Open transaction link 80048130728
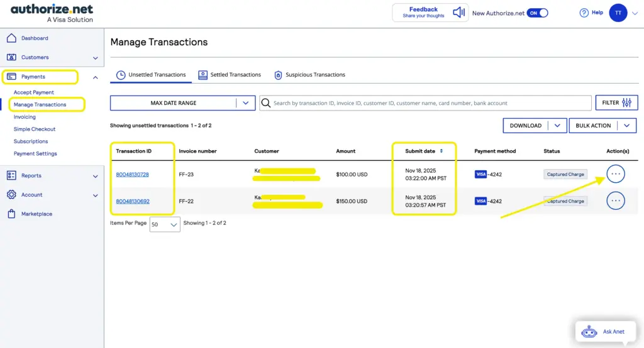The image size is (644, 348). point(132,175)
